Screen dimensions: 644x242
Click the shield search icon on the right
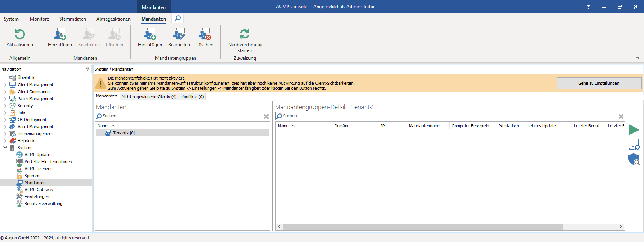(x=634, y=159)
